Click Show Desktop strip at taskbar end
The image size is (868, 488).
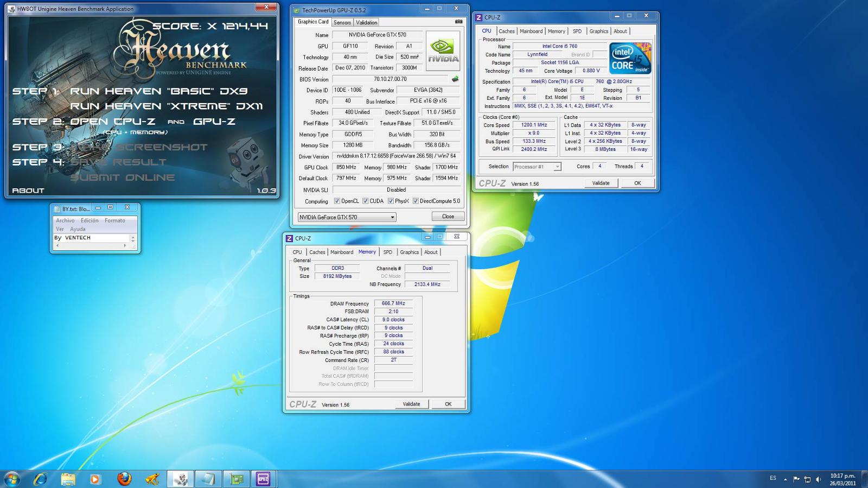(864, 479)
